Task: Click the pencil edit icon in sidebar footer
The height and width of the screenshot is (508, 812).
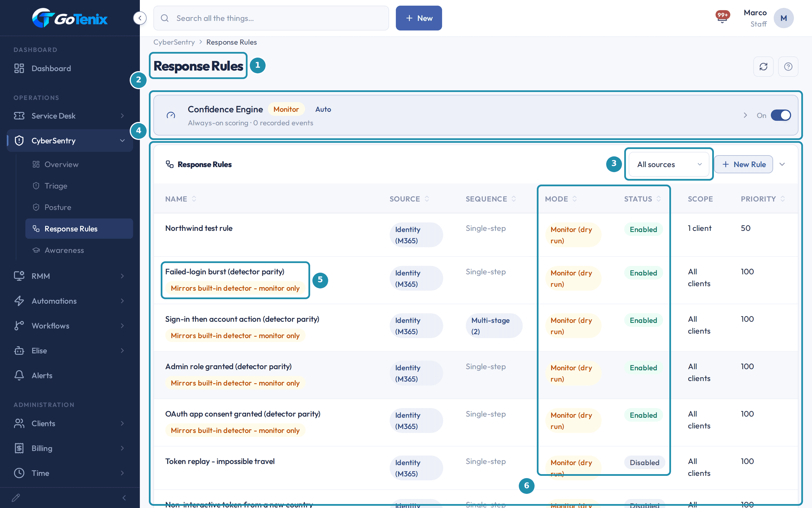Action: tap(16, 498)
